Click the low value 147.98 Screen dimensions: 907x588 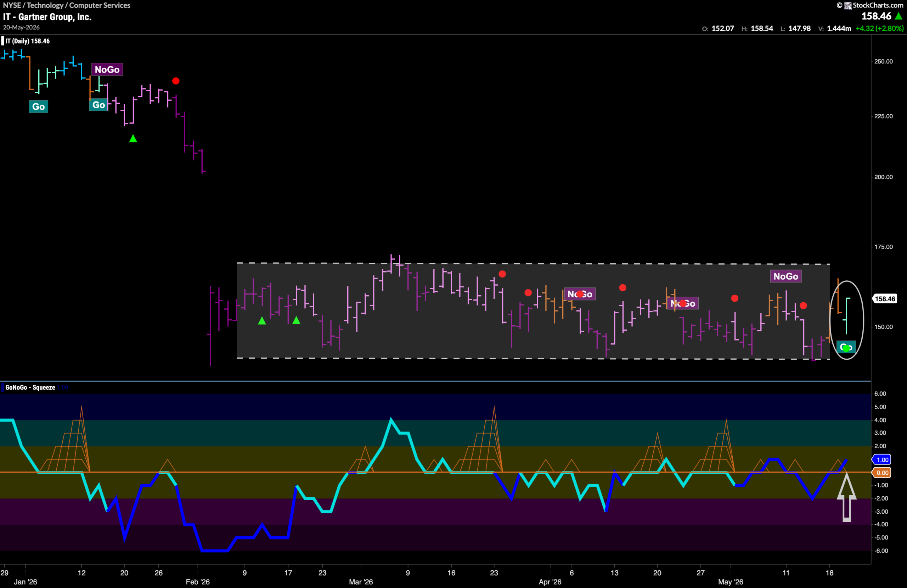tap(799, 29)
